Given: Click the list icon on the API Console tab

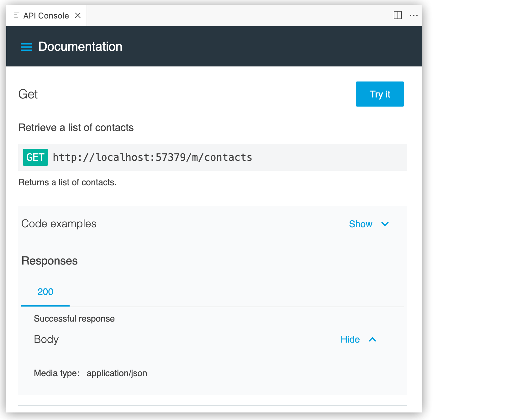Looking at the screenshot, I should click(16, 15).
